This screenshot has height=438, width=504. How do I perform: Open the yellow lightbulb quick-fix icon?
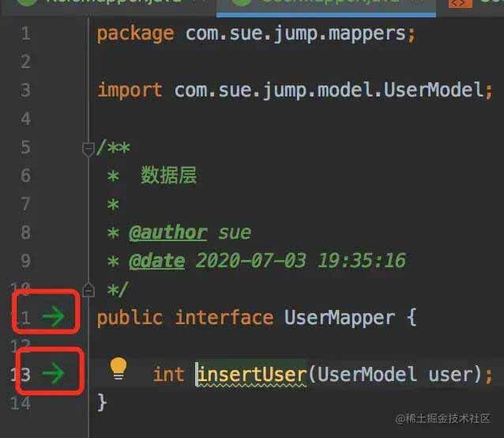coord(118,368)
